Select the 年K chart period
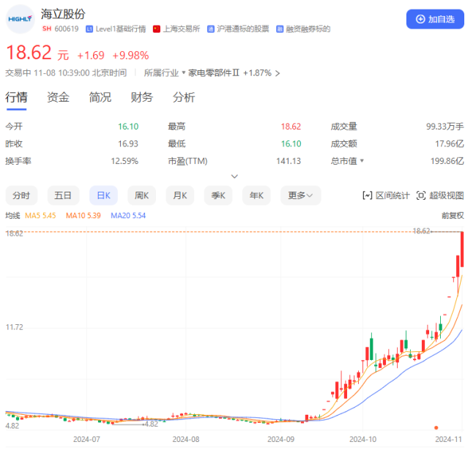Viewport: 476px width, 450px height. 256,195
